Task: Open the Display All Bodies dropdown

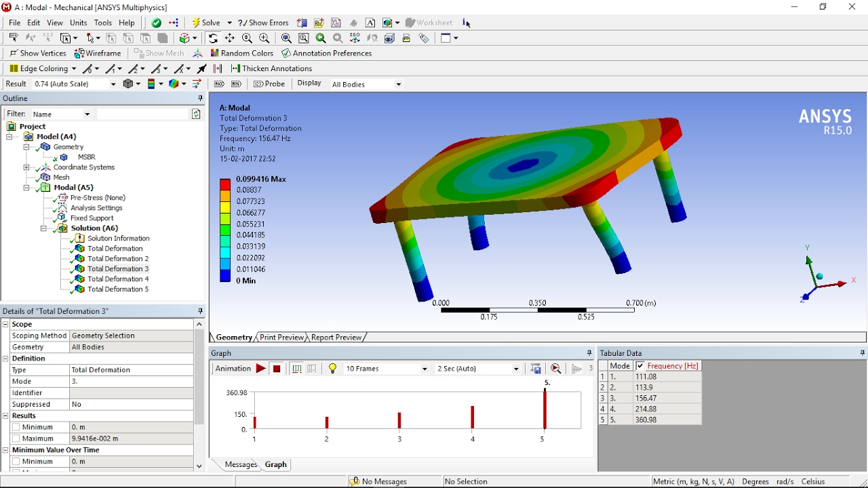Action: [x=398, y=85]
